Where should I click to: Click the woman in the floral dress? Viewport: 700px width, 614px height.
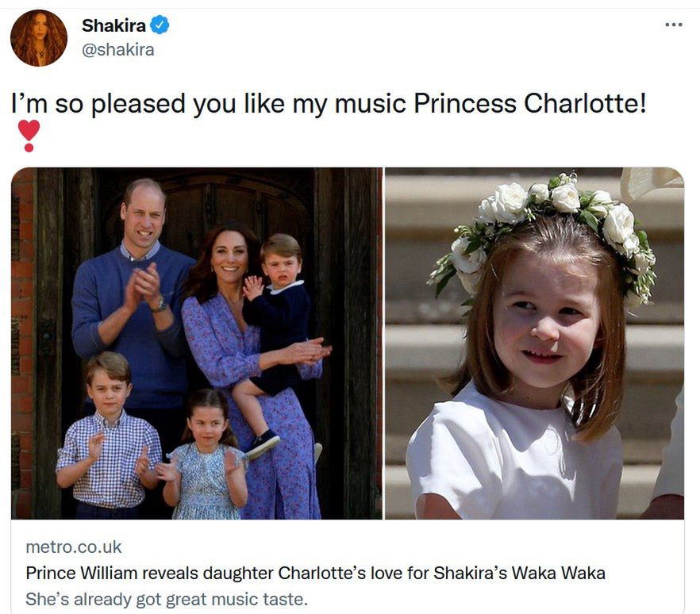click(x=238, y=349)
